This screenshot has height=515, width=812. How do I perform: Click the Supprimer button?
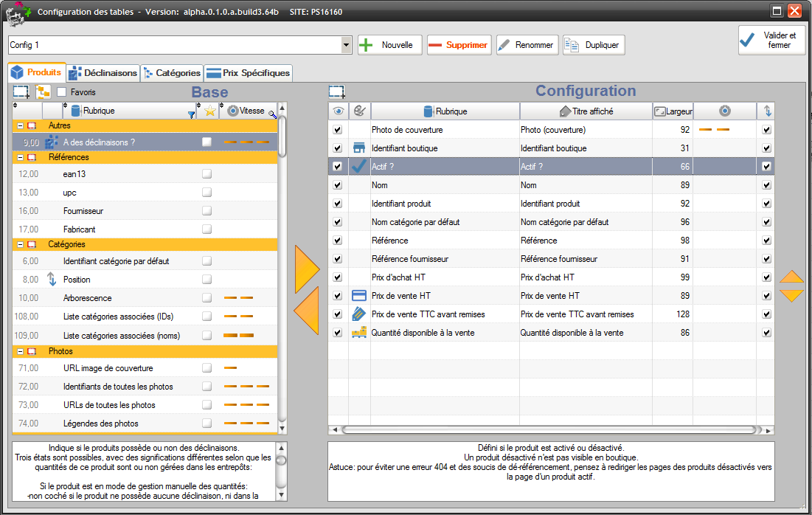459,45
